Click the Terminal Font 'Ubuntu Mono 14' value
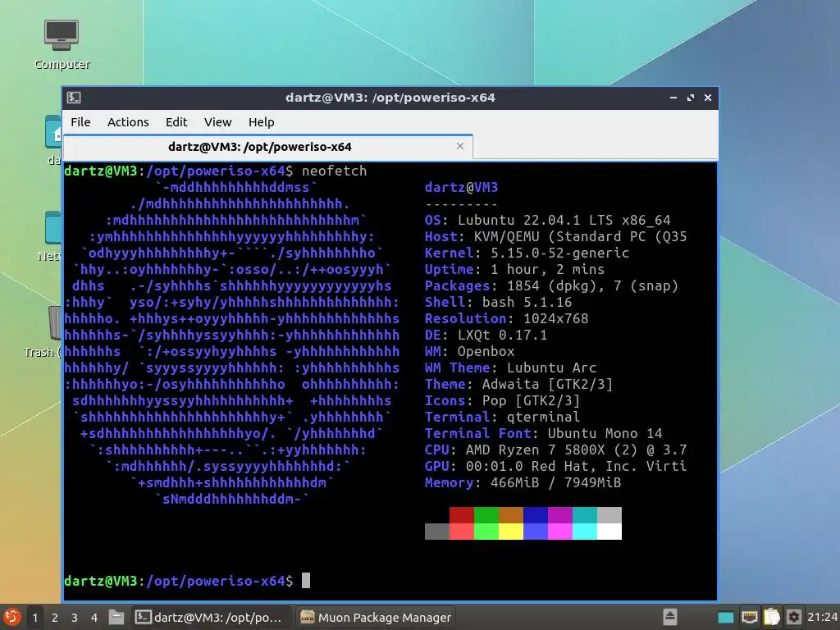This screenshot has width=840, height=630. point(605,433)
